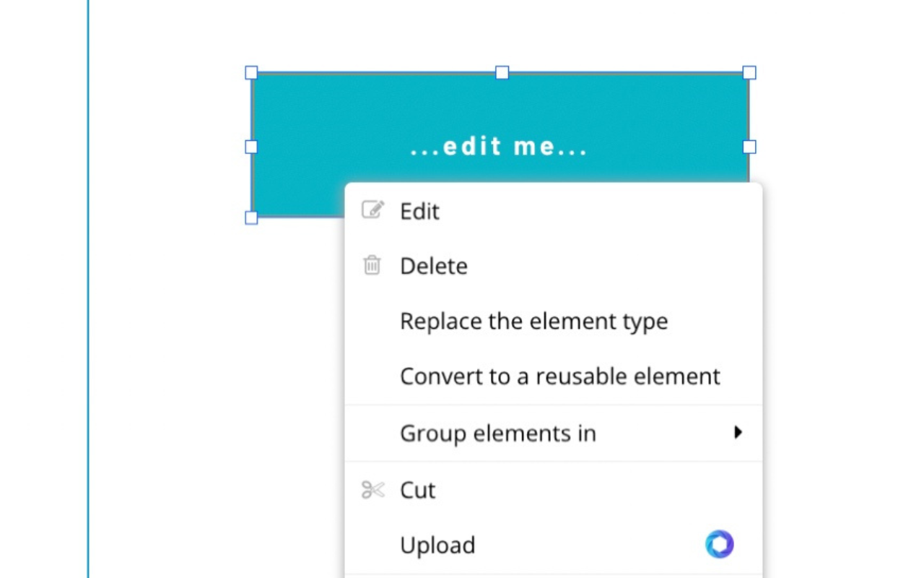Click the trash can icon

click(372, 265)
